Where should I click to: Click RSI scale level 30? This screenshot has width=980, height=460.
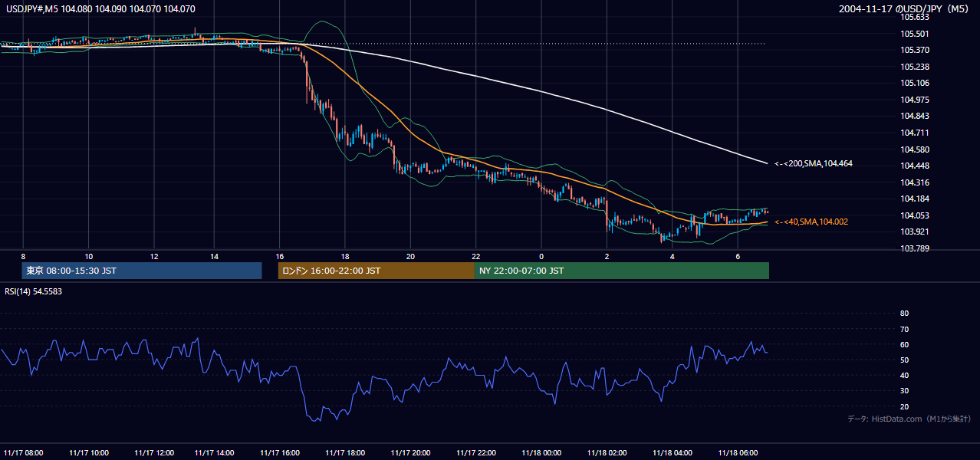point(904,391)
